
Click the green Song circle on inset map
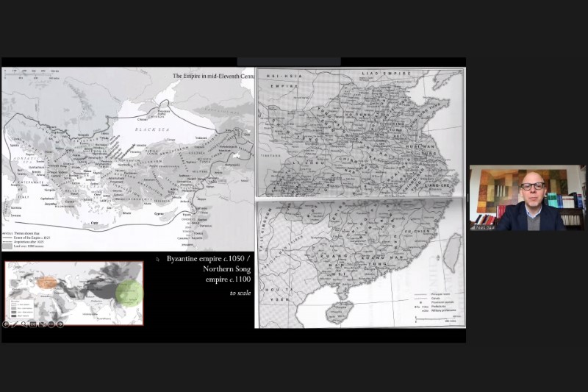coord(129,292)
